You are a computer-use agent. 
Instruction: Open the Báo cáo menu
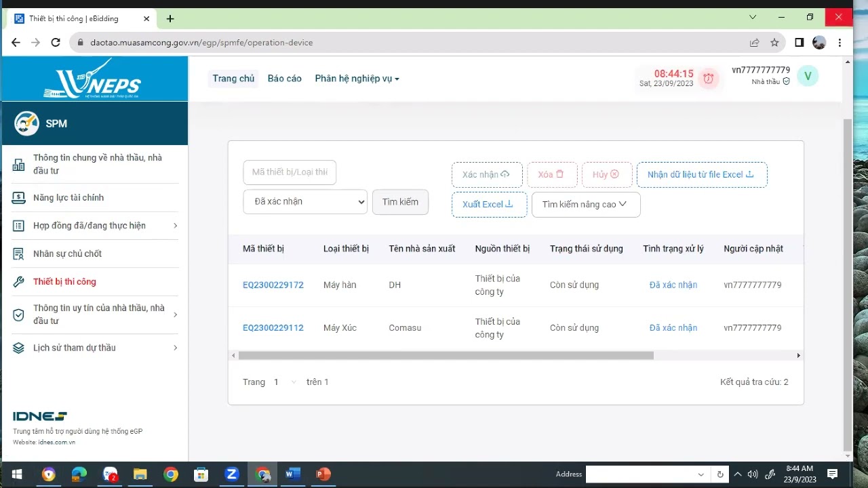coord(285,79)
